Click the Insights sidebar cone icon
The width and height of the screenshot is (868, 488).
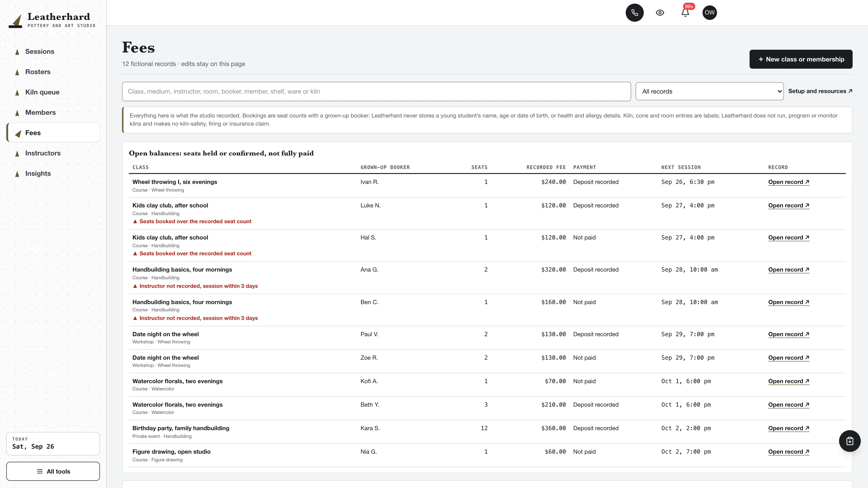pyautogui.click(x=17, y=174)
